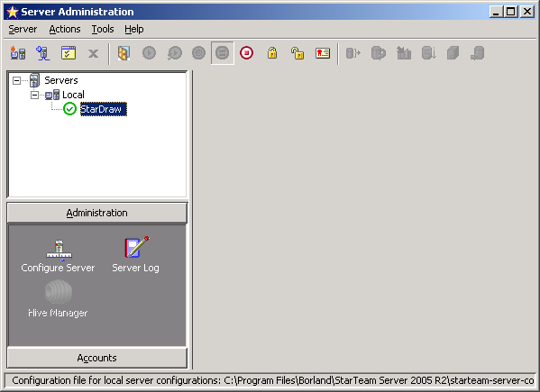Click the Administration panel button
The image size is (540, 392).
[97, 213]
